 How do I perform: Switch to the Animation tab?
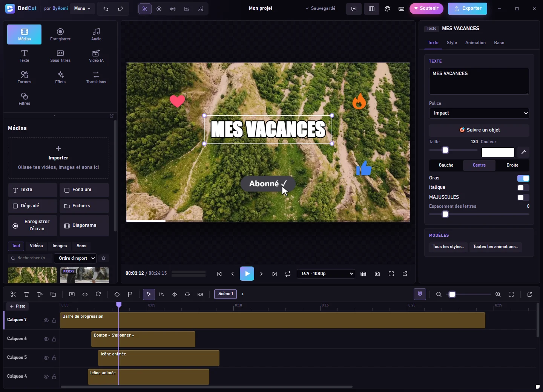click(x=476, y=43)
